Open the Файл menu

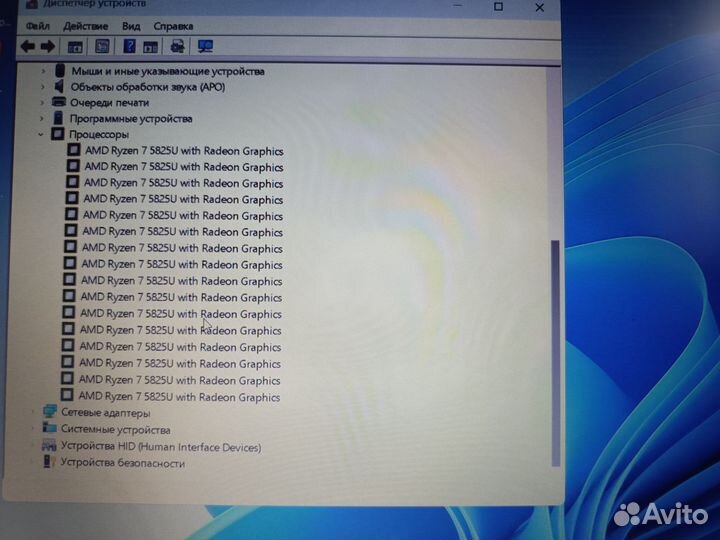(x=38, y=26)
